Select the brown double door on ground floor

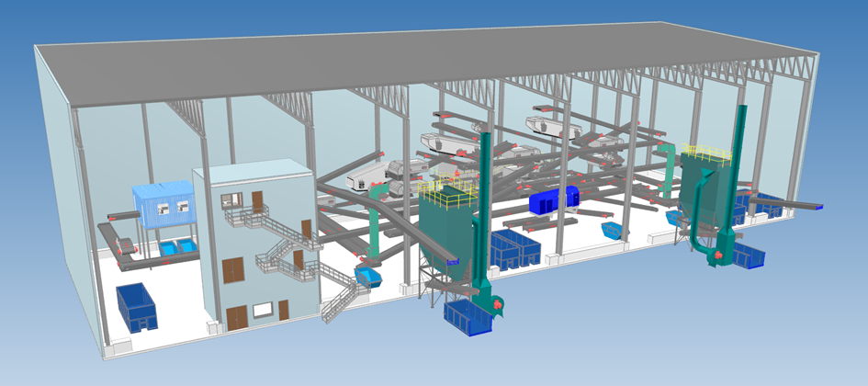tap(237, 317)
